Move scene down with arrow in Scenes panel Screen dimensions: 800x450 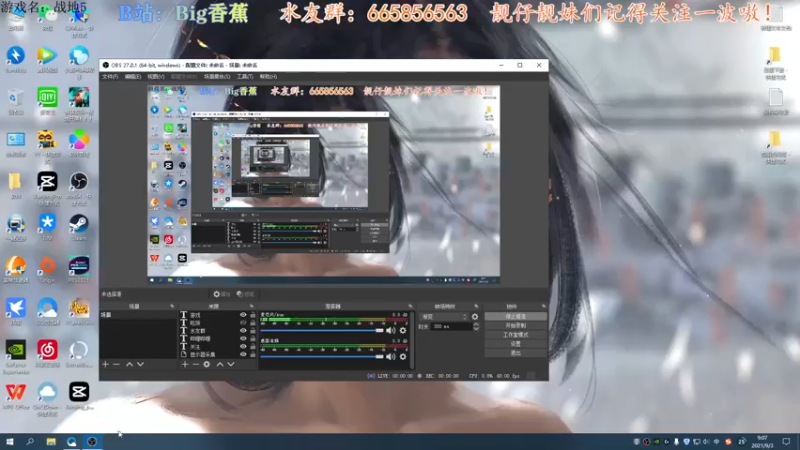pyautogui.click(x=140, y=364)
